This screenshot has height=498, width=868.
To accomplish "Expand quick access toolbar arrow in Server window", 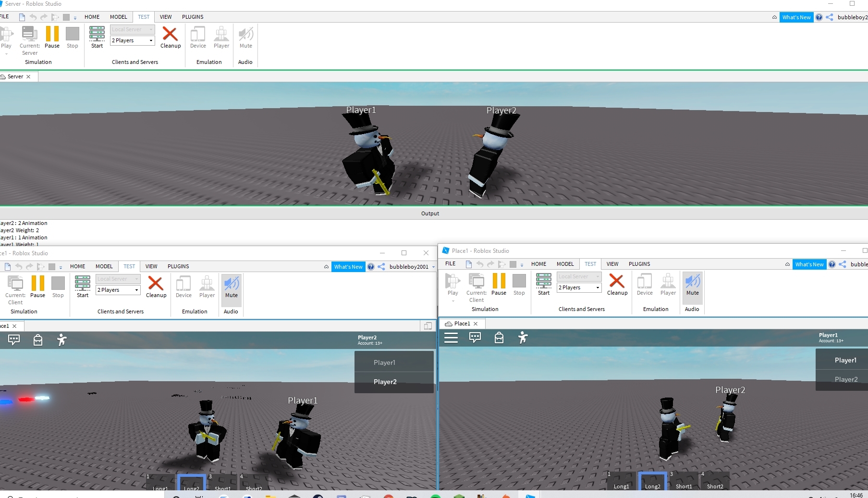I will coord(75,18).
